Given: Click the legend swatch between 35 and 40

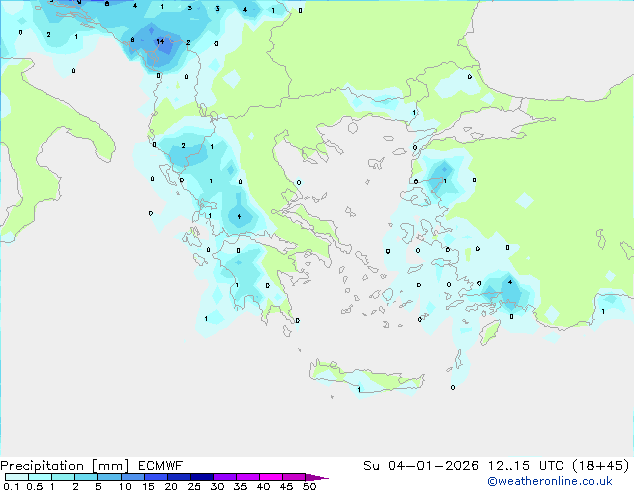Looking at the screenshot, I should 252,477.
